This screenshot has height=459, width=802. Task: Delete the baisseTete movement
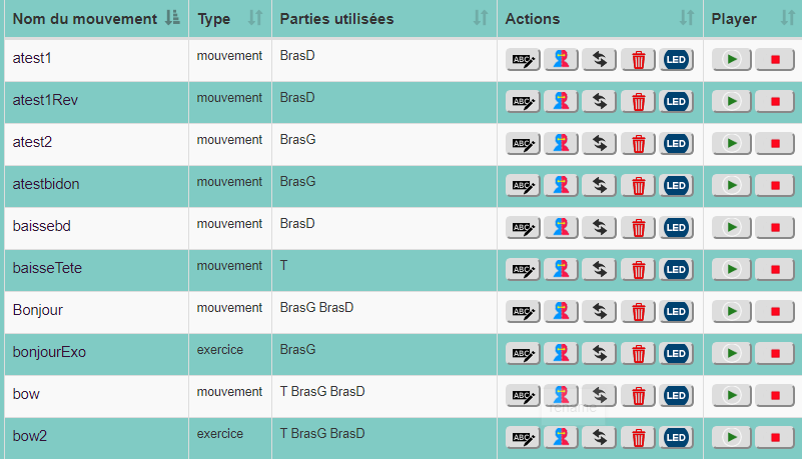[x=638, y=270]
